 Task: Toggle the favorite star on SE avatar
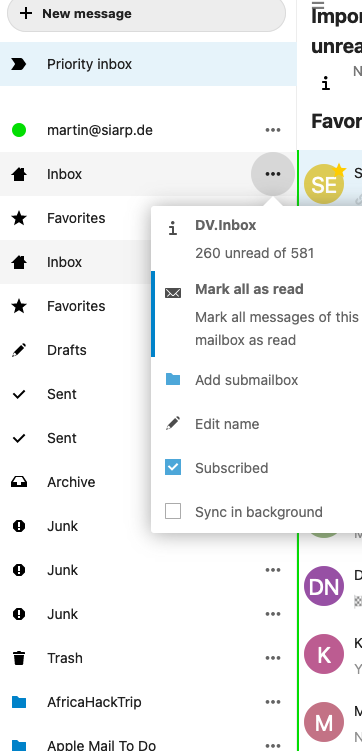click(339, 170)
